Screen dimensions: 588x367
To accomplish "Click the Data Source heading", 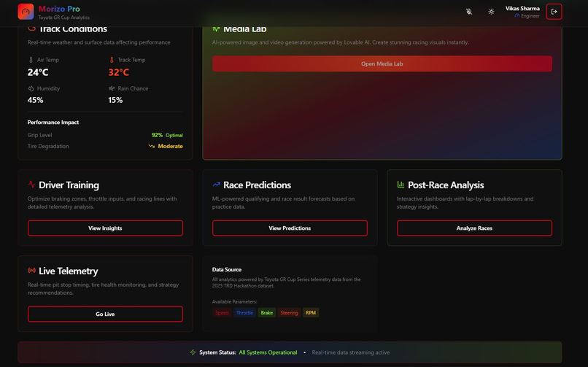I will click(x=227, y=269).
